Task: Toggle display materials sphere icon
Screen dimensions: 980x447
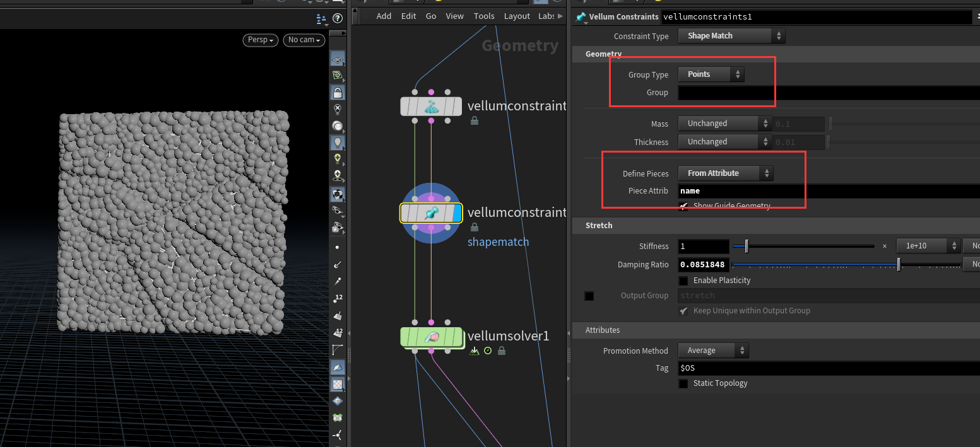Action: [x=338, y=194]
